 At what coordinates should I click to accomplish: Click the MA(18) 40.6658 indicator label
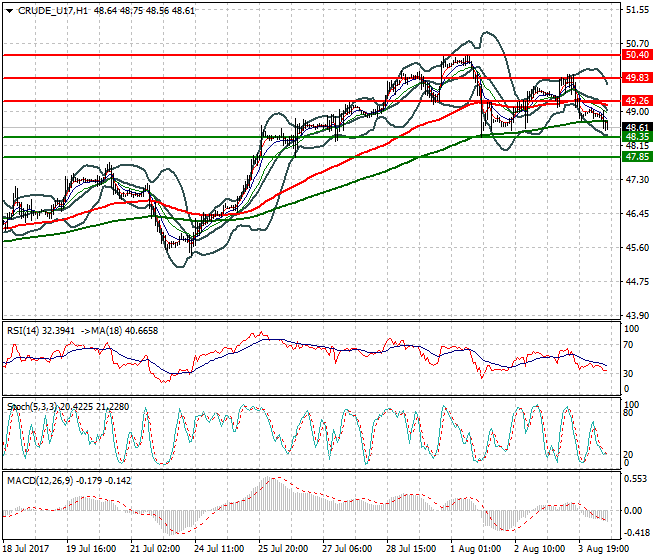tap(125, 331)
